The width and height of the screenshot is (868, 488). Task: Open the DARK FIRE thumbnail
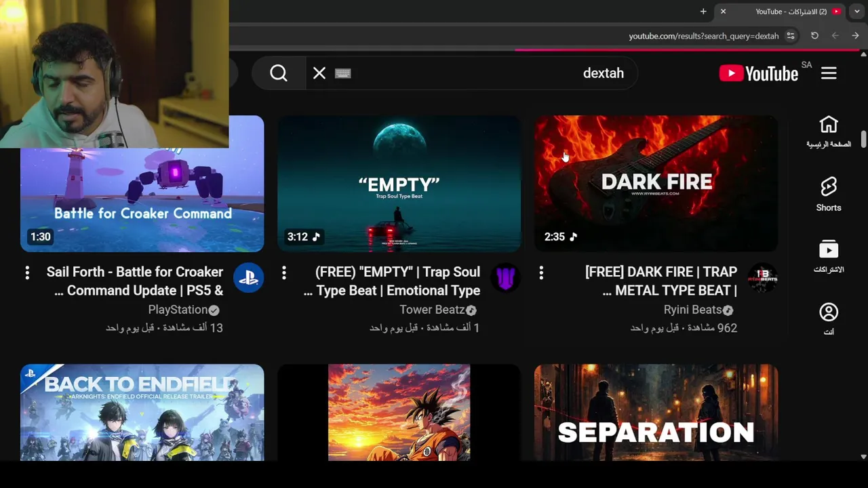[656, 184]
